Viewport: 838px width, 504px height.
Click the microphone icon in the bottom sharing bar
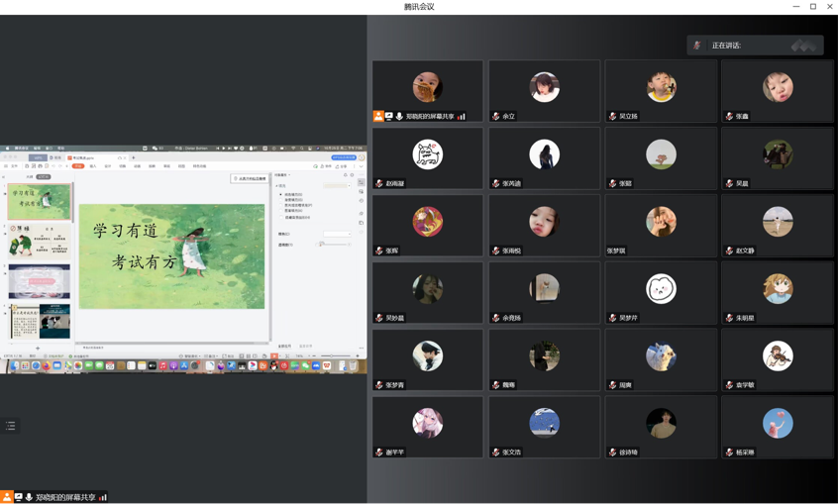pyautogui.click(x=29, y=497)
